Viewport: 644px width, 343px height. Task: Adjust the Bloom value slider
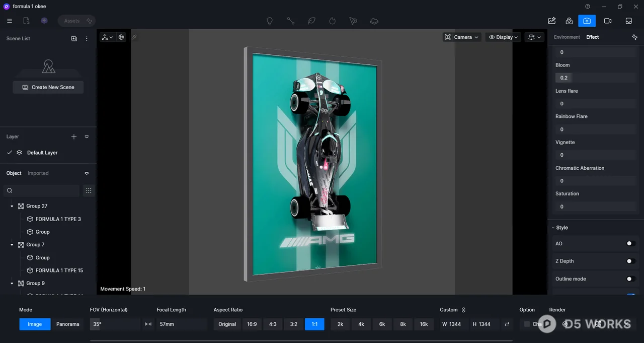click(x=596, y=78)
